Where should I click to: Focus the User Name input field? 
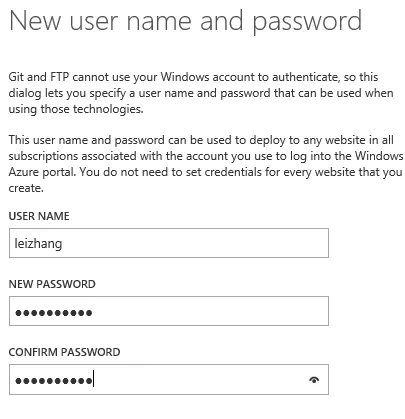[x=169, y=243]
